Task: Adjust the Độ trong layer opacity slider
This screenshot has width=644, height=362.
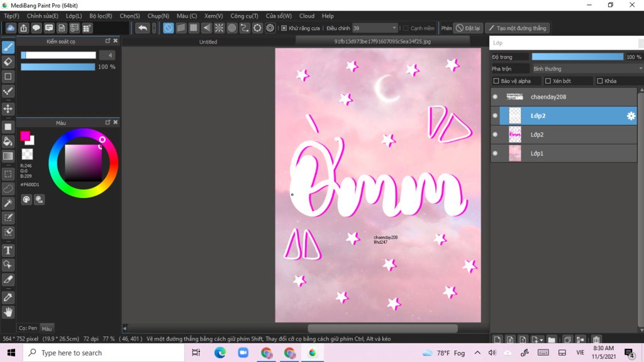Action: [x=577, y=57]
